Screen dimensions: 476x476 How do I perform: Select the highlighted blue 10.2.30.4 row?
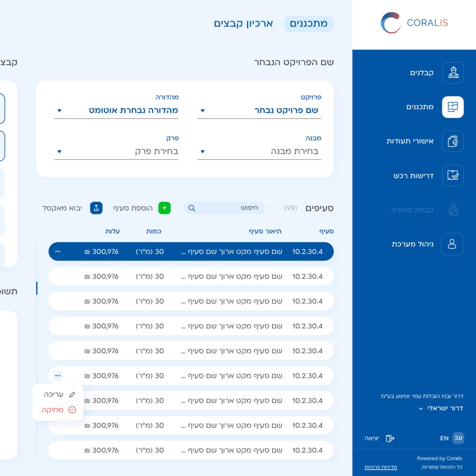(191, 251)
